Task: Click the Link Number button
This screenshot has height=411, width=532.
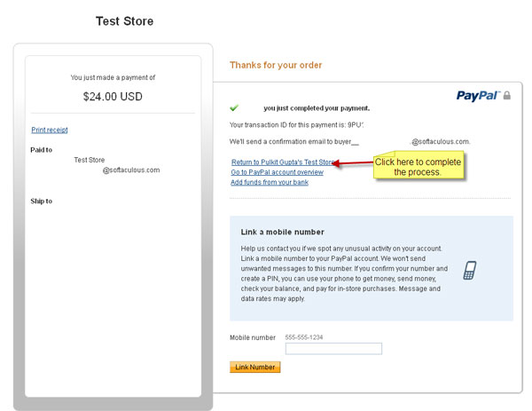Action: pos(255,368)
